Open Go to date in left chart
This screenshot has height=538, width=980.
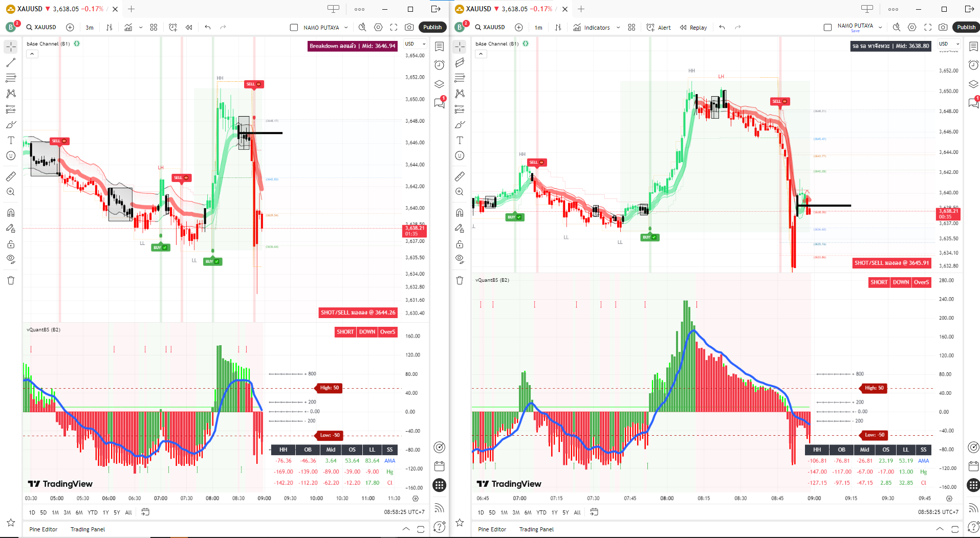click(145, 512)
